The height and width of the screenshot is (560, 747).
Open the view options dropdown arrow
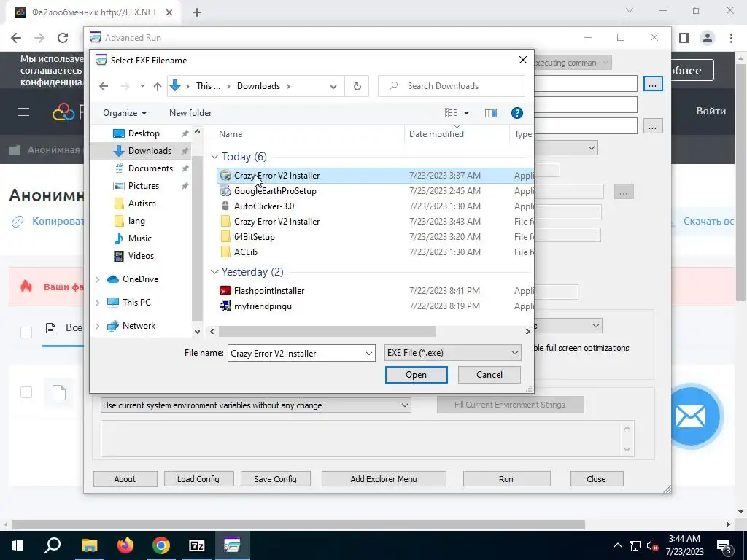466,113
